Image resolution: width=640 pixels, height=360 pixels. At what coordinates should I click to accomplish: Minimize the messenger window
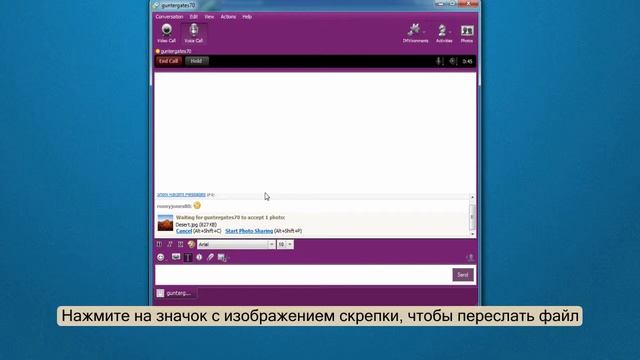click(440, 3)
